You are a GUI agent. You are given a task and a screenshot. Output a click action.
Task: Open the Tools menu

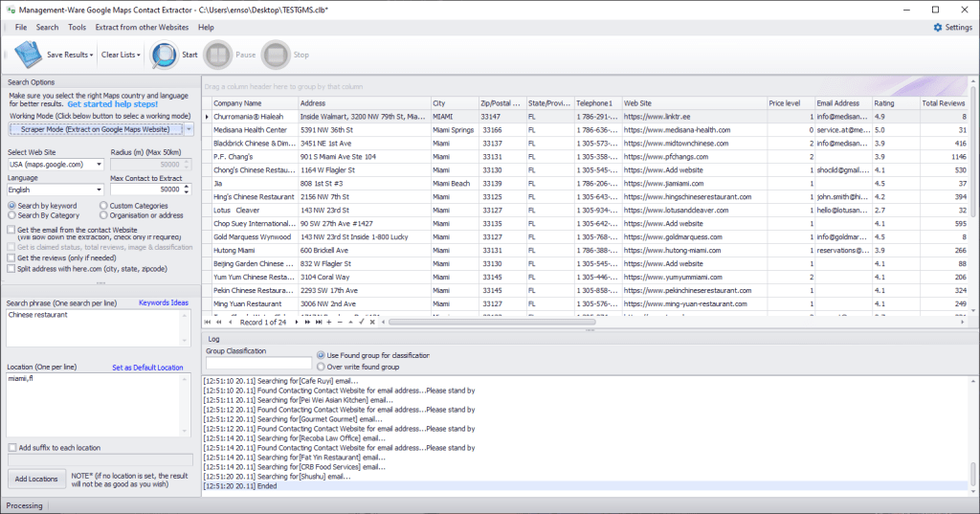(77, 28)
